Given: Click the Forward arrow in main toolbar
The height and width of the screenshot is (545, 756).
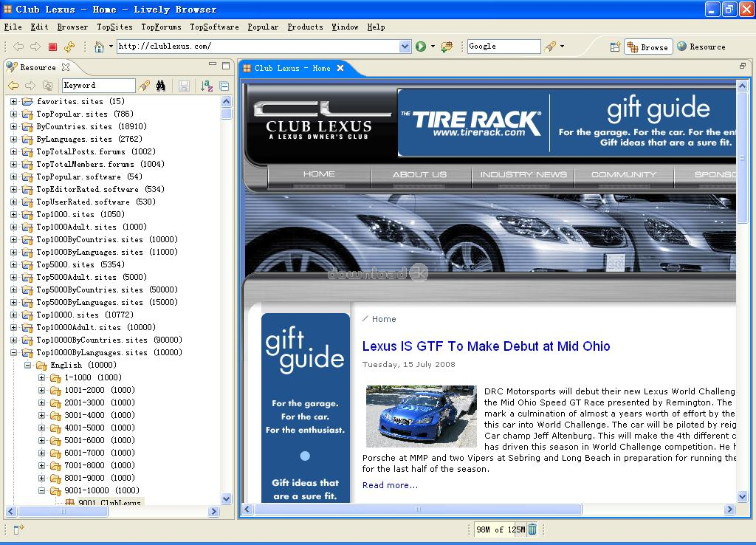Looking at the screenshot, I should coord(35,47).
